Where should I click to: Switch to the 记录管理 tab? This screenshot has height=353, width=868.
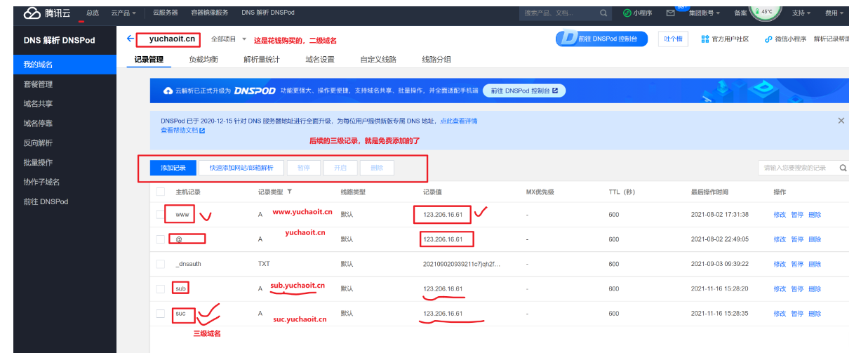click(x=149, y=60)
